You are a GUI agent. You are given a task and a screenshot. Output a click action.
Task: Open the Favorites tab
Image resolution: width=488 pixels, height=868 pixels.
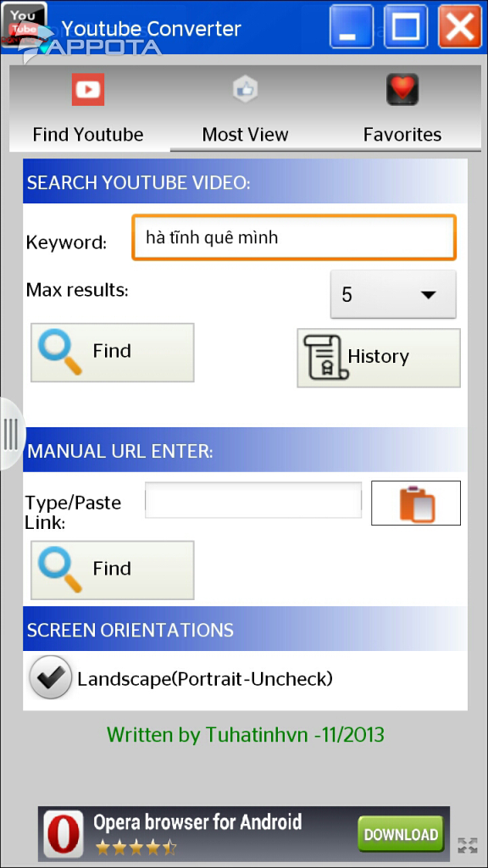tap(402, 109)
